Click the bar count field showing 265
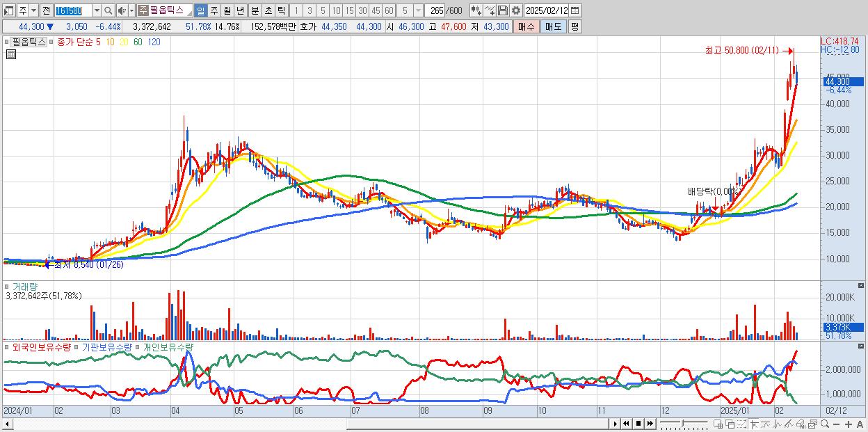 434,10
